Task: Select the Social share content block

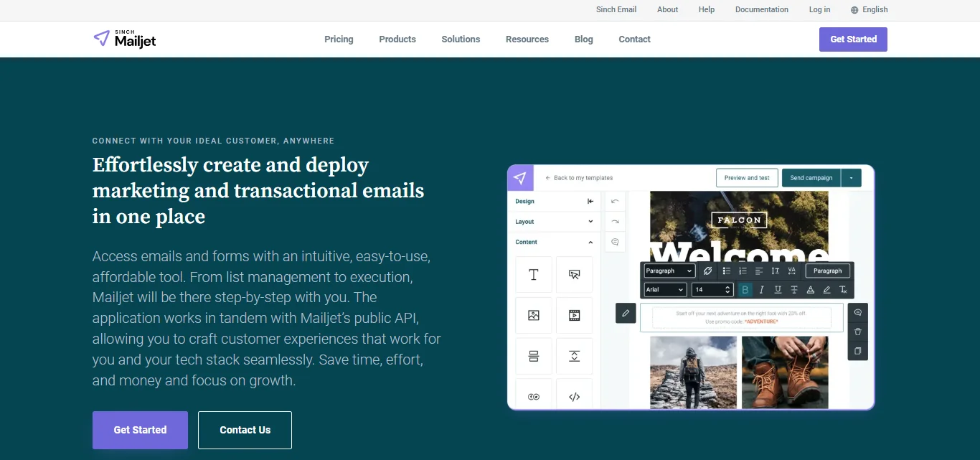Action: click(x=534, y=395)
